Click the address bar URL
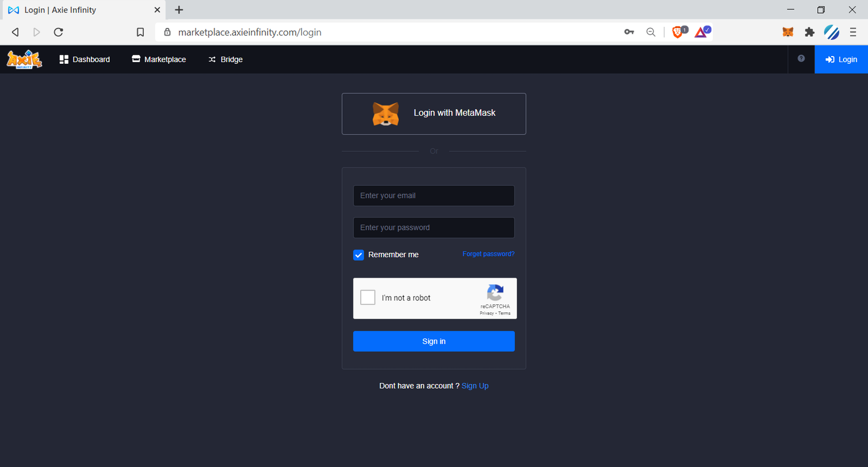This screenshot has width=868, height=467. click(x=250, y=32)
